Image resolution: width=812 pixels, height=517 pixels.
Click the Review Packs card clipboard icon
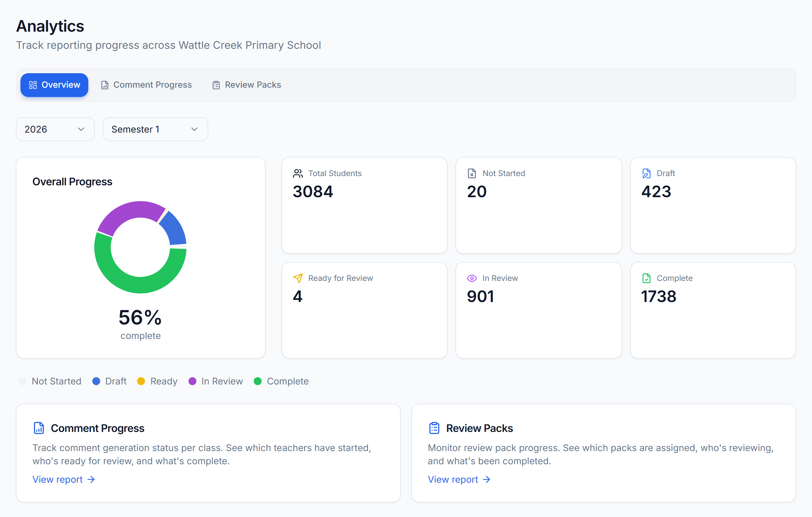point(434,428)
